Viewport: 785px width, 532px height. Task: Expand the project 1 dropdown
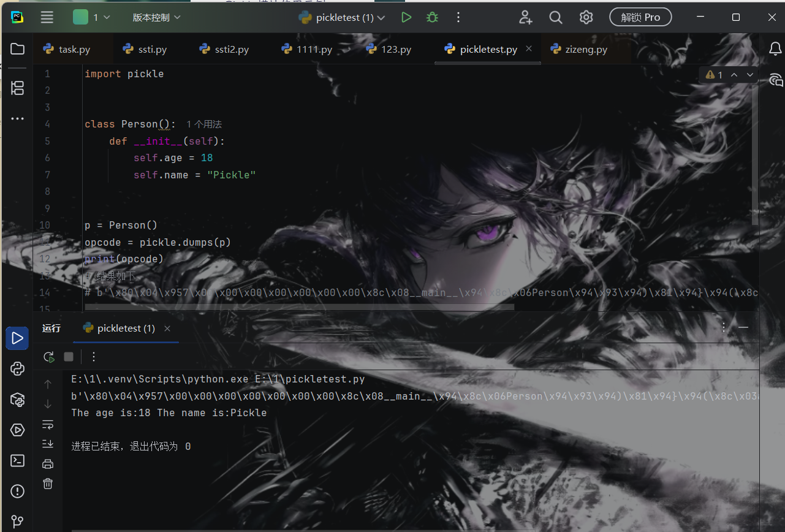pyautogui.click(x=92, y=18)
